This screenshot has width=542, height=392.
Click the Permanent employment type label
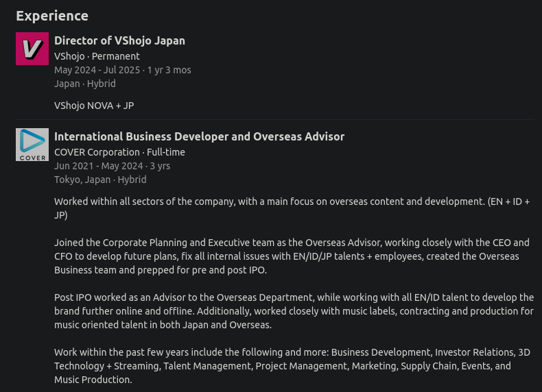116,56
